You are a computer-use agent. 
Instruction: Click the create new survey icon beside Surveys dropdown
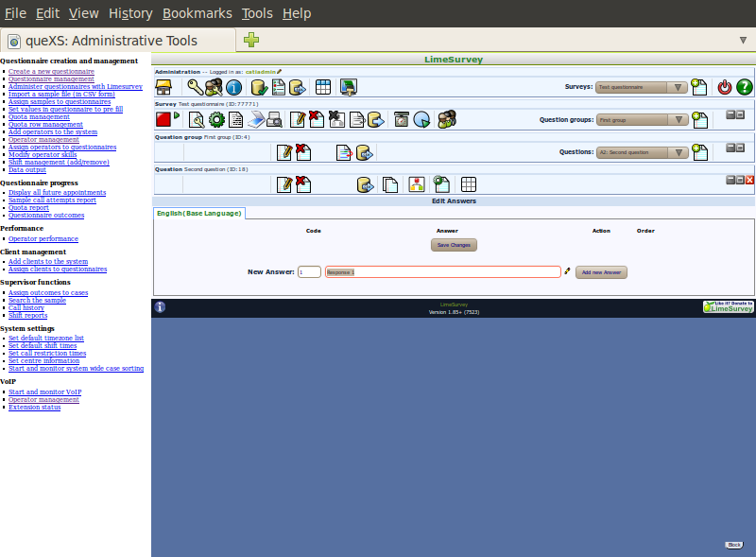coord(699,87)
